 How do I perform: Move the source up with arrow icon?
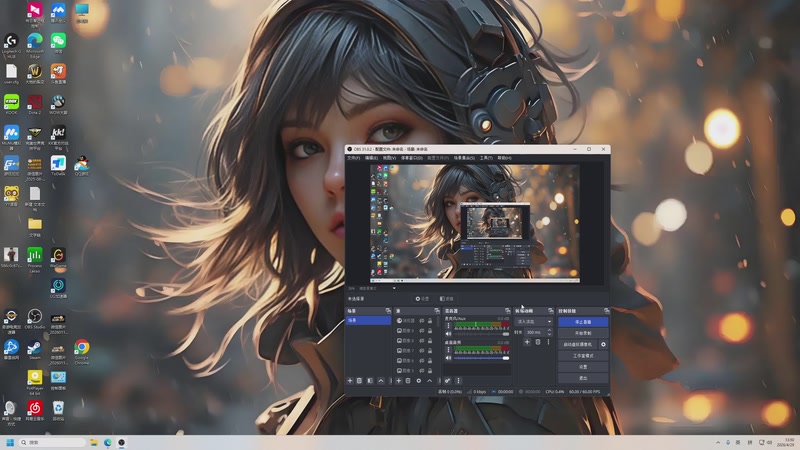430,381
